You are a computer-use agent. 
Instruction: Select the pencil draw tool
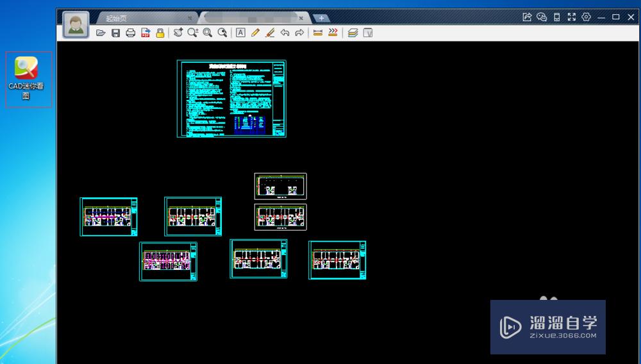(x=255, y=33)
